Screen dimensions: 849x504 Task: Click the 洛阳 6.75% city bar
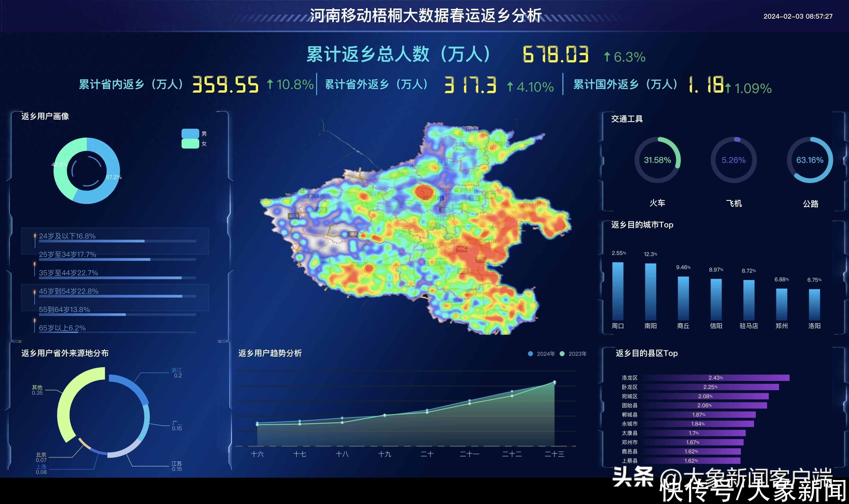[814, 305]
